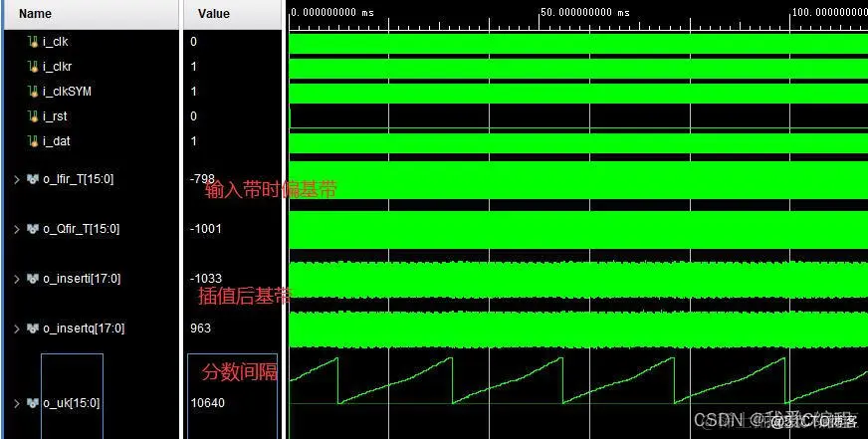Screen dimensions: 868x439
Task: Expand the o_insertq[17:0] bus
Action: (17, 329)
